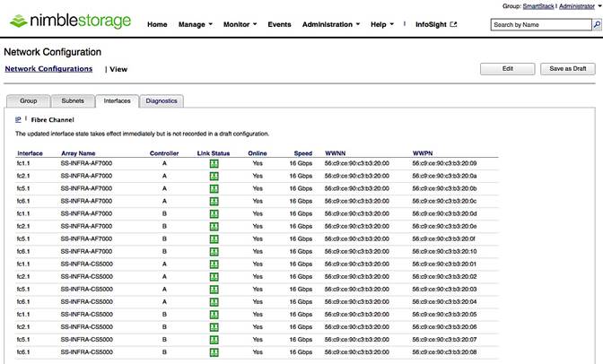Click the WWPN column header
Screen dimensions: 603x364
(x=423, y=153)
